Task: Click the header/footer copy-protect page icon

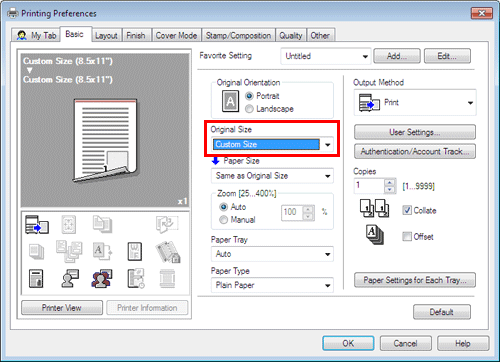Action: tap(36, 279)
